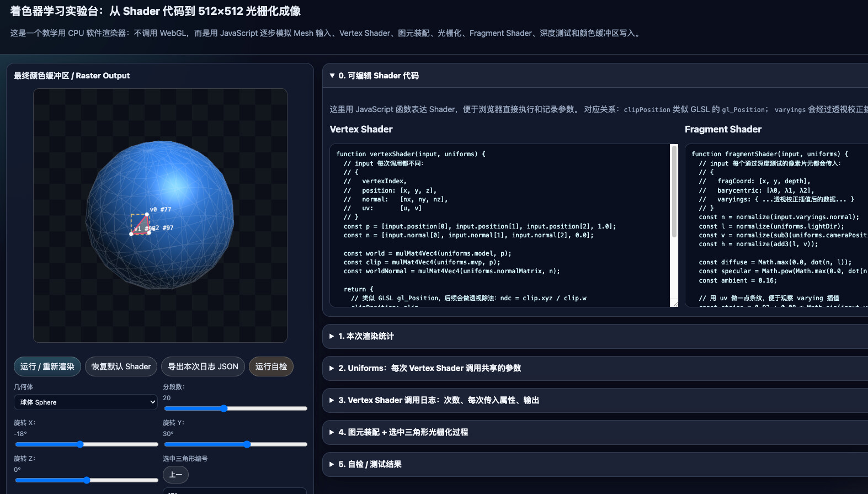This screenshot has height=494, width=868.
Task: Run self-test with 运行自检 button
Action: pyautogui.click(x=271, y=366)
